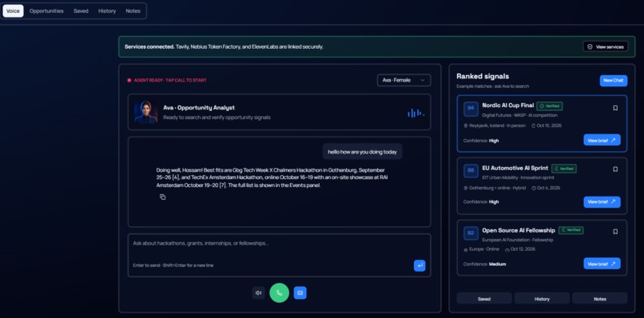Image resolution: width=644 pixels, height=318 pixels.
Task: Click the View services button
Action: tap(606, 47)
